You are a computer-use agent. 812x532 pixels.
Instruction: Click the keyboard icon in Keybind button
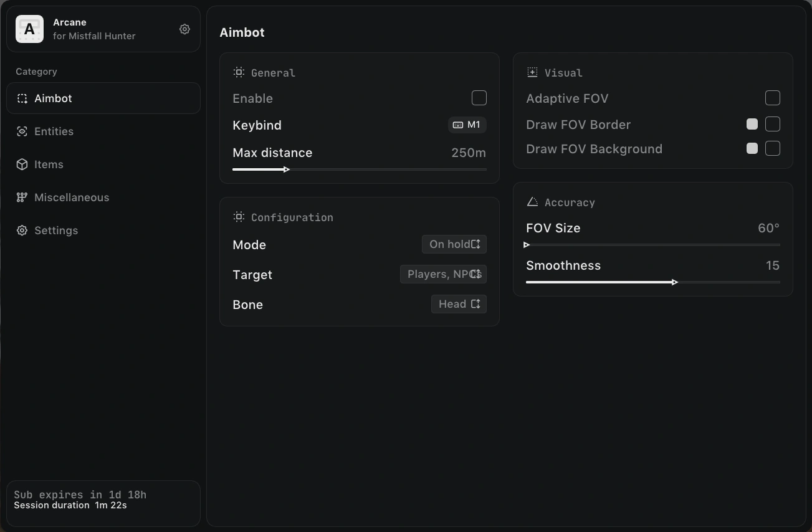tap(457, 125)
